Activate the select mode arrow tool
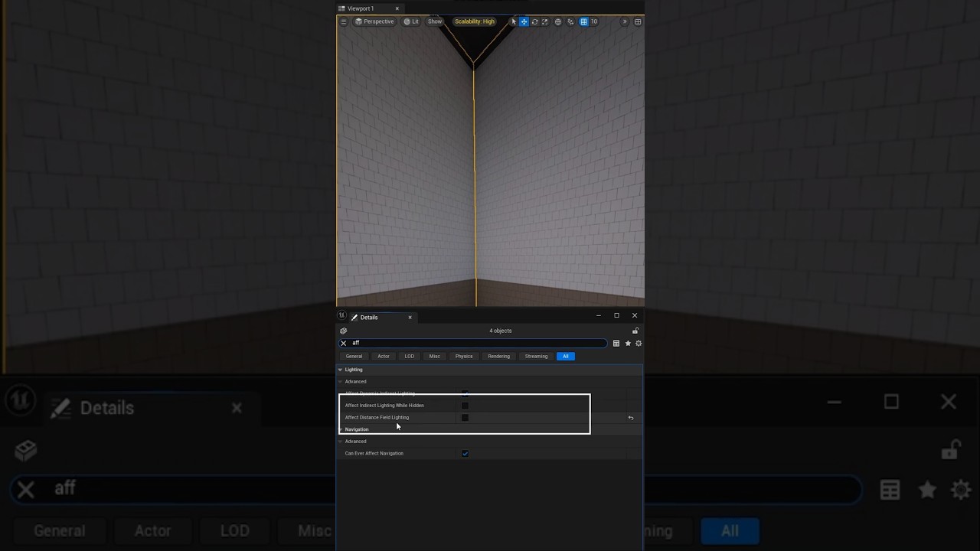Image resolution: width=980 pixels, height=551 pixels. (x=514, y=21)
